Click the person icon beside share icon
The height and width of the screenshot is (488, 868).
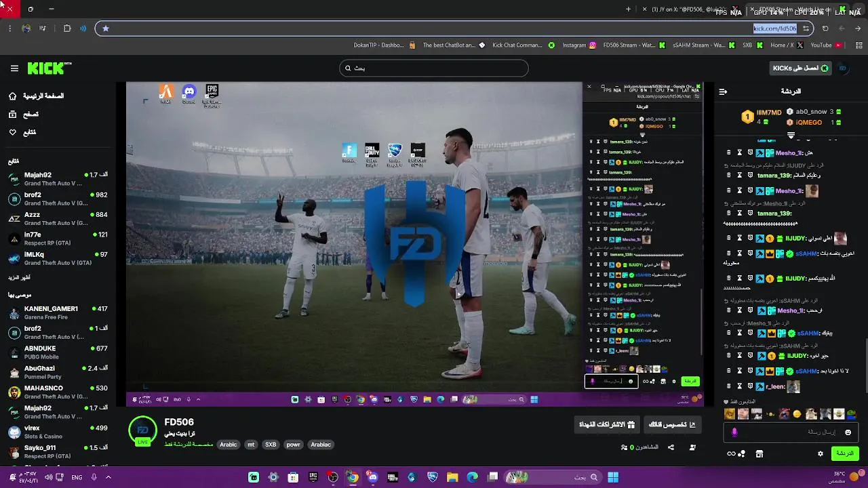[x=692, y=447]
